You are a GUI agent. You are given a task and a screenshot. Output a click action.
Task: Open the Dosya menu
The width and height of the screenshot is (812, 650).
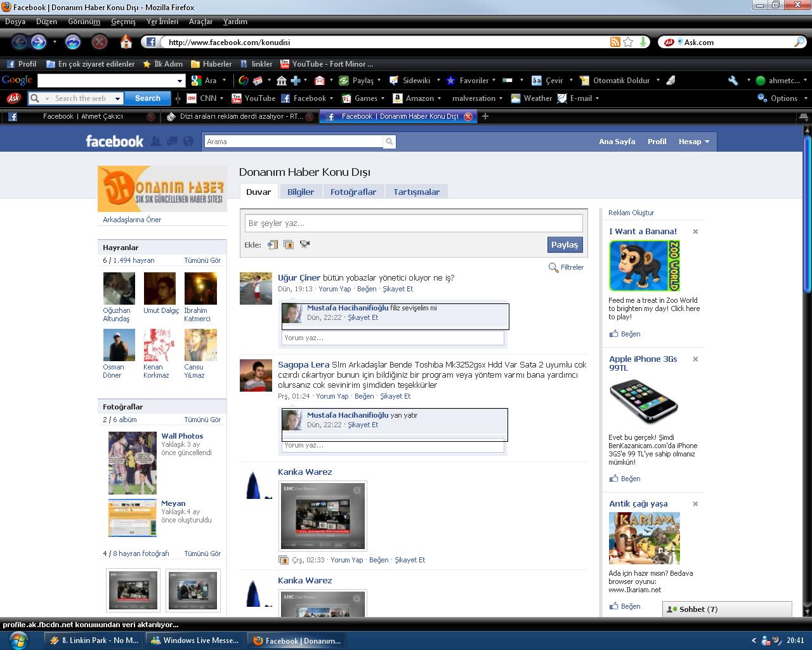point(15,22)
